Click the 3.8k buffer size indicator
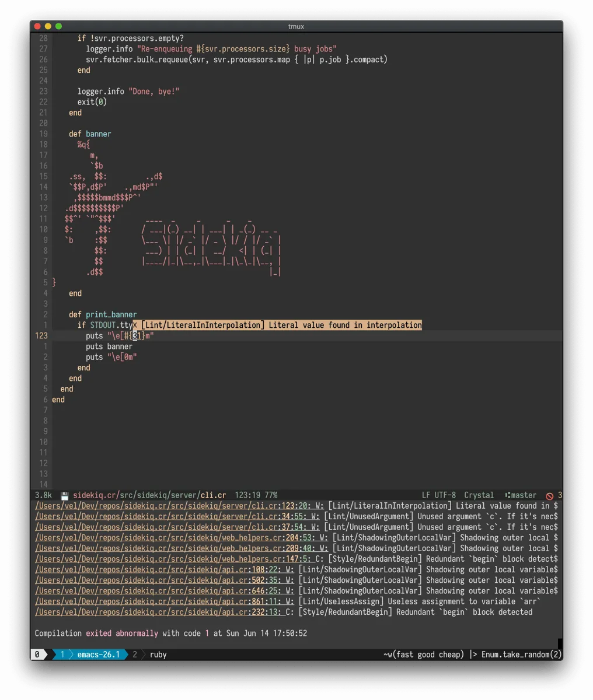This screenshot has height=700, width=593. coord(43,495)
